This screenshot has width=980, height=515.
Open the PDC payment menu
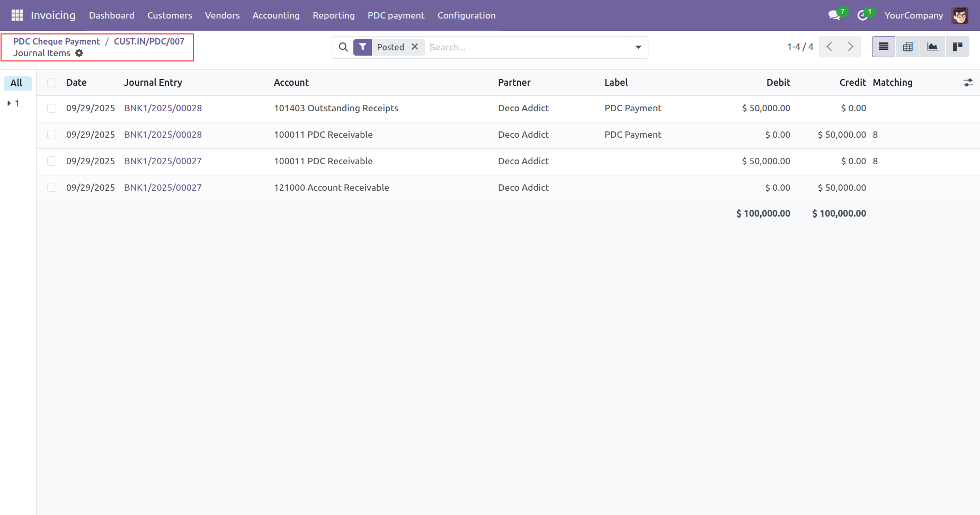tap(396, 15)
